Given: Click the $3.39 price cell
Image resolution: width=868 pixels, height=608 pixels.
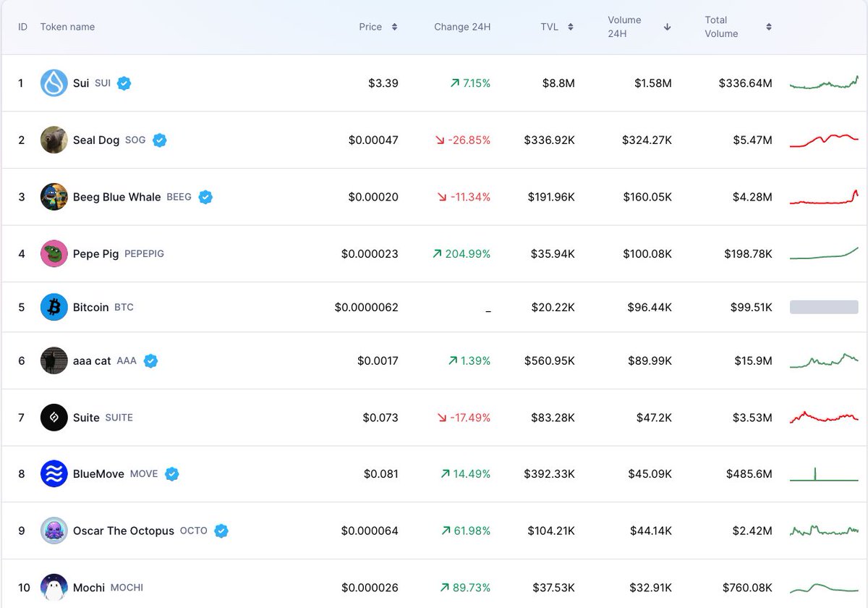Looking at the screenshot, I should pos(383,83).
